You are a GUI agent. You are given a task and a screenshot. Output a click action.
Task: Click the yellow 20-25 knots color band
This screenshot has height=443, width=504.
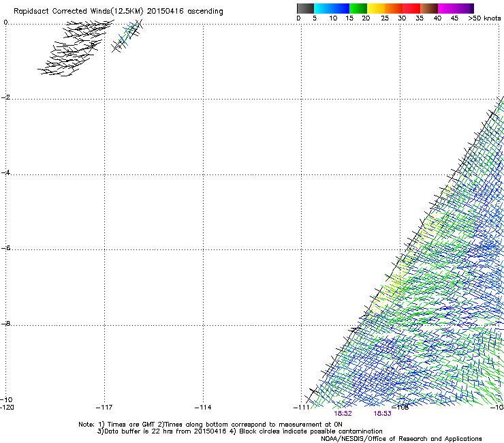pyautogui.click(x=376, y=8)
